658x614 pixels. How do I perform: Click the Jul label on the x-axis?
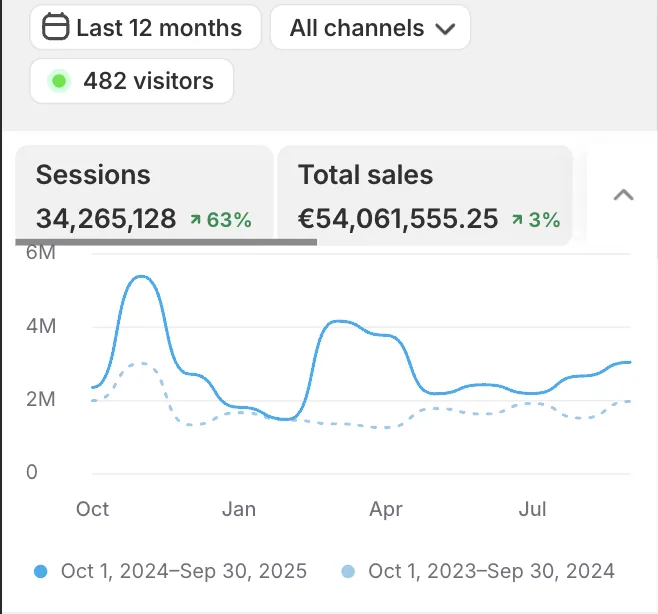tap(533, 509)
